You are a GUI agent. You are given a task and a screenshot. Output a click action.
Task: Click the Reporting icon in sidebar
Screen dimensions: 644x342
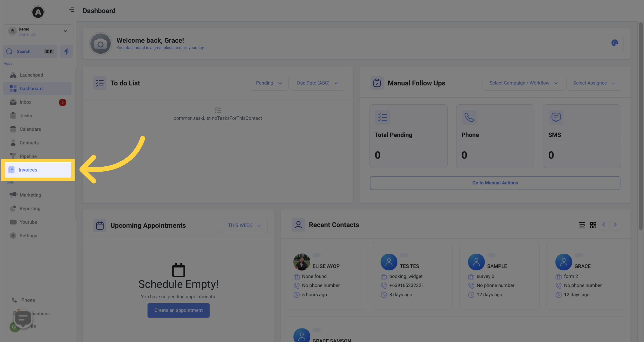13,209
